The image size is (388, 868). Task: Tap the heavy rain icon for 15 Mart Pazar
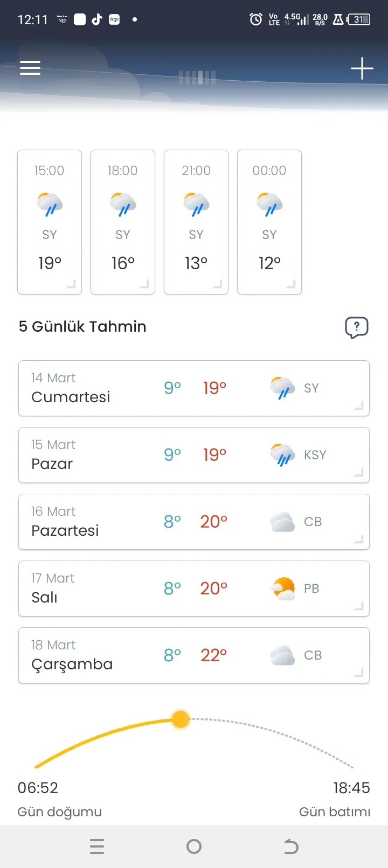pos(282,455)
